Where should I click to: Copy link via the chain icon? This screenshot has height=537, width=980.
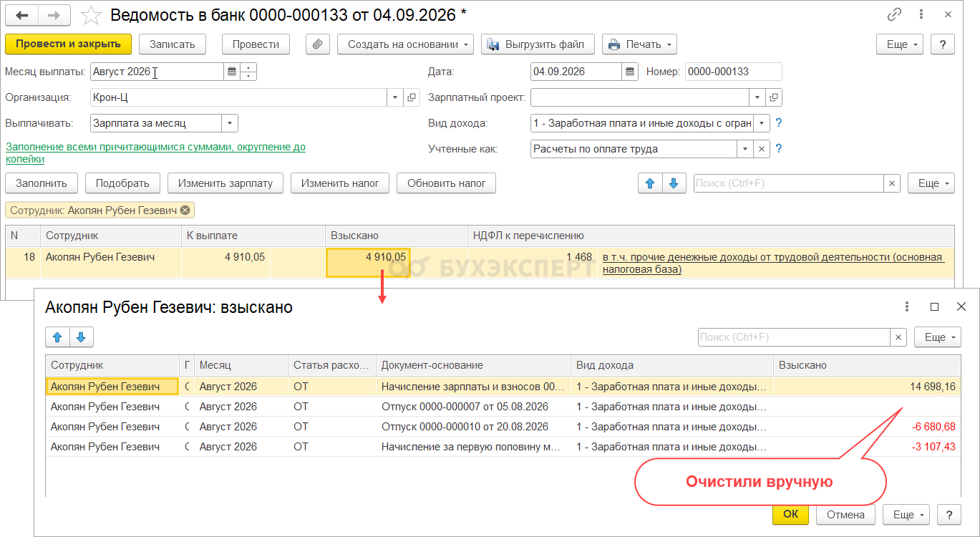coord(894,15)
